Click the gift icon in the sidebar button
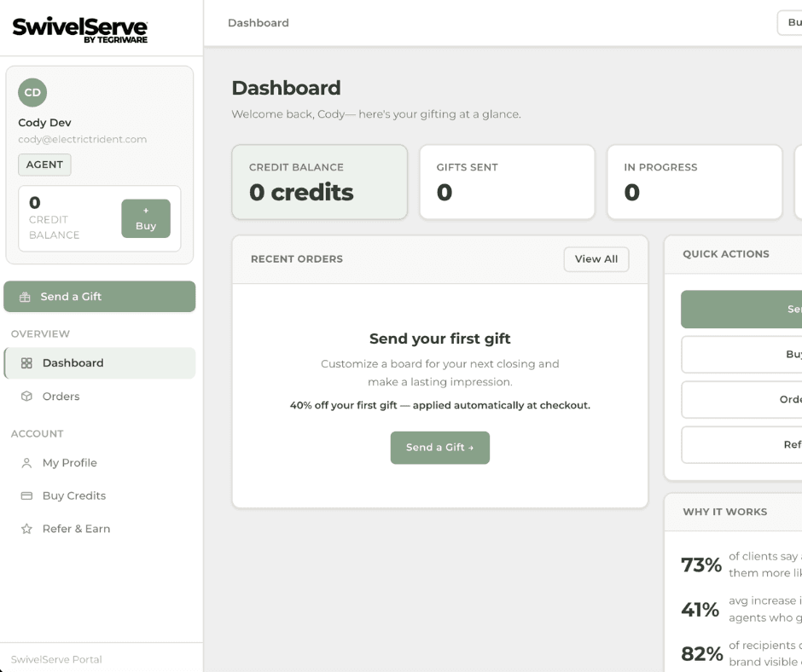Viewport: 802px width, 672px height. (x=25, y=297)
